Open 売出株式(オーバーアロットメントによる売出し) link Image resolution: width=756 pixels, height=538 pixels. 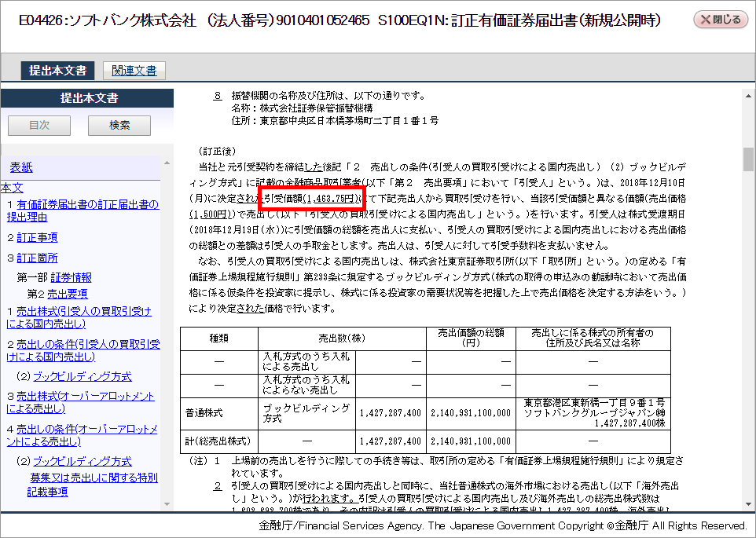pos(80,402)
